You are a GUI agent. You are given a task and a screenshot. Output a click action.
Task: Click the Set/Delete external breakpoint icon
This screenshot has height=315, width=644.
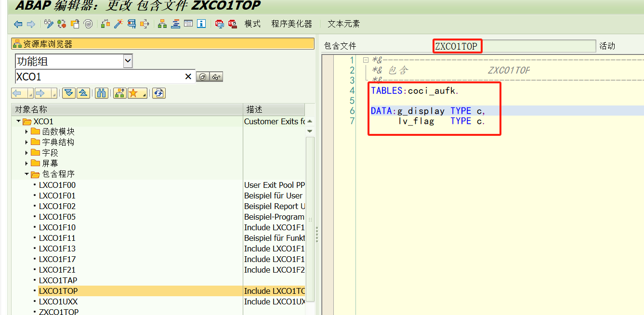click(x=233, y=24)
